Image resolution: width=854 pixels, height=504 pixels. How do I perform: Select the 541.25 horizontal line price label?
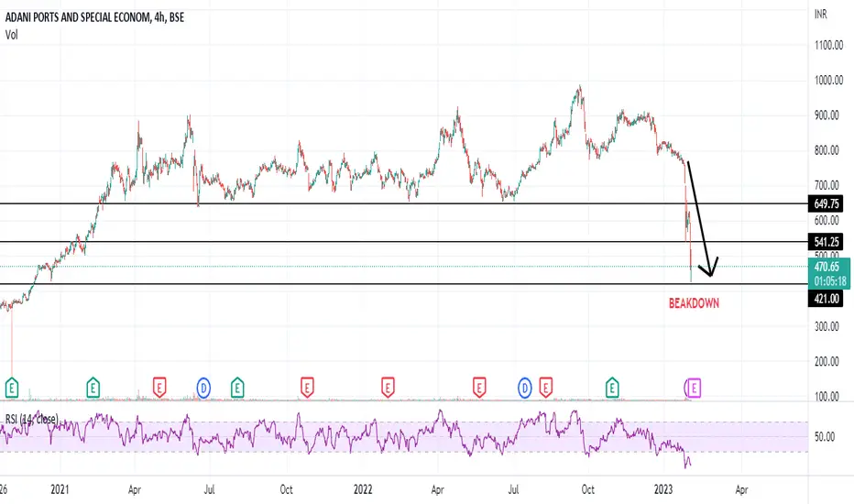point(826,241)
